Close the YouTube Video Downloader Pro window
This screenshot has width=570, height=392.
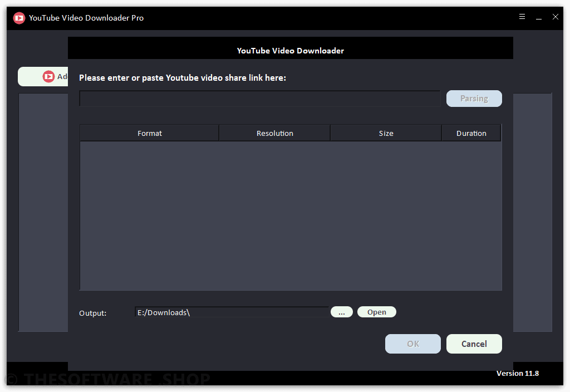555,17
